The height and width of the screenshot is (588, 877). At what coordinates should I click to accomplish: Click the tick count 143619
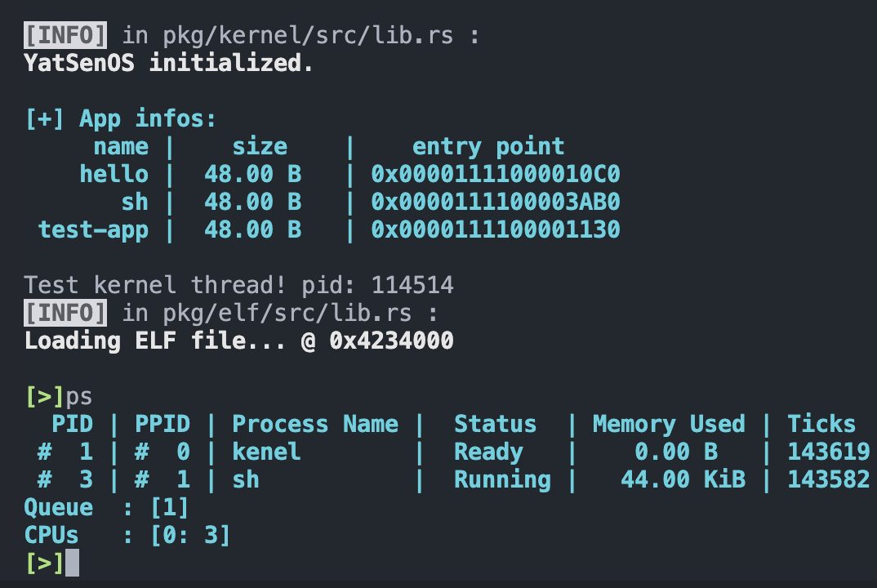(x=828, y=452)
